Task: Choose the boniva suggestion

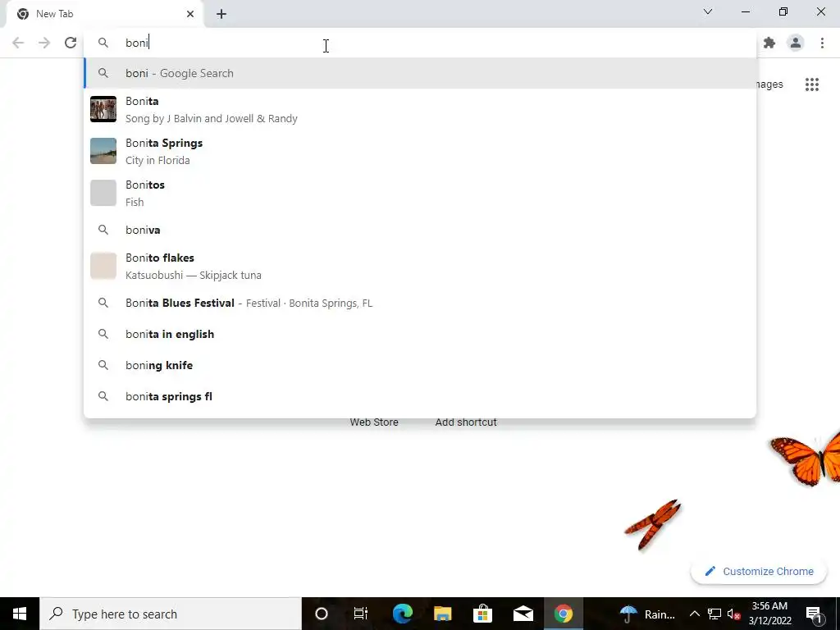Action: tap(420, 230)
